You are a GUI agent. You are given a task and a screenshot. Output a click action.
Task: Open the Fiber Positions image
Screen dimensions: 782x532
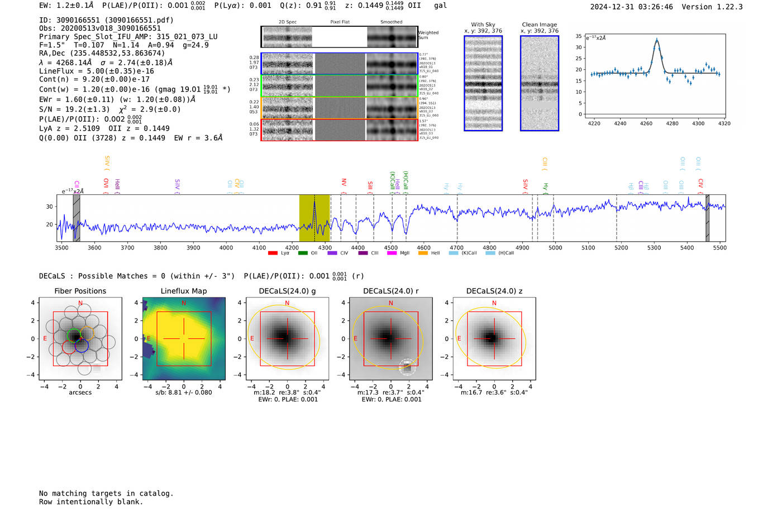(80, 339)
